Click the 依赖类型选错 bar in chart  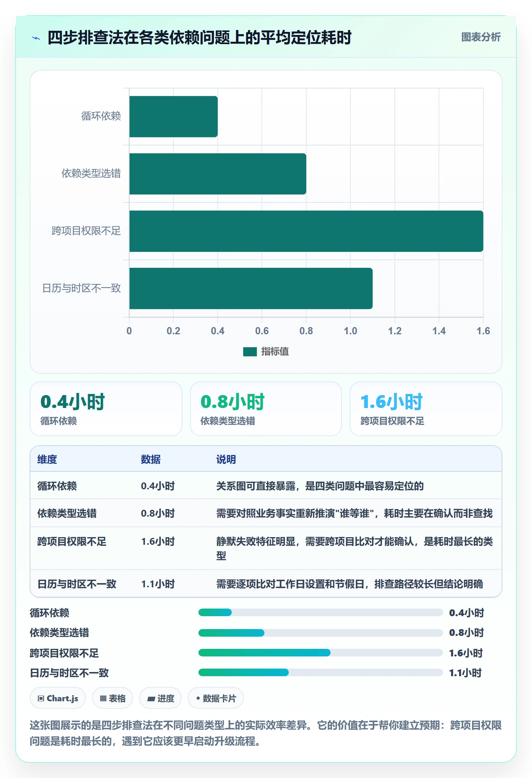point(218,174)
